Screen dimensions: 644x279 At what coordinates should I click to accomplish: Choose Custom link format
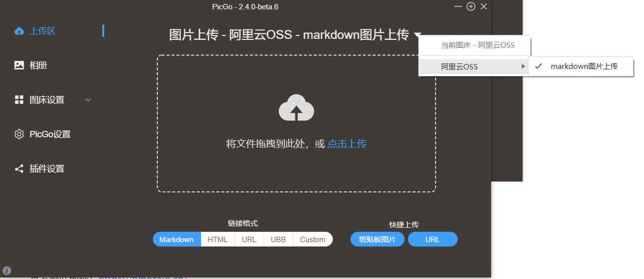pyautogui.click(x=313, y=240)
